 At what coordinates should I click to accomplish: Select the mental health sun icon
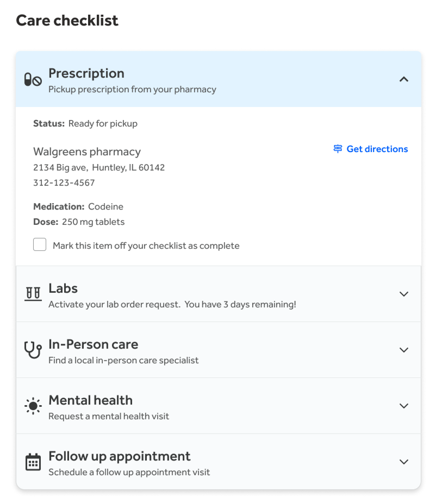pos(33,406)
